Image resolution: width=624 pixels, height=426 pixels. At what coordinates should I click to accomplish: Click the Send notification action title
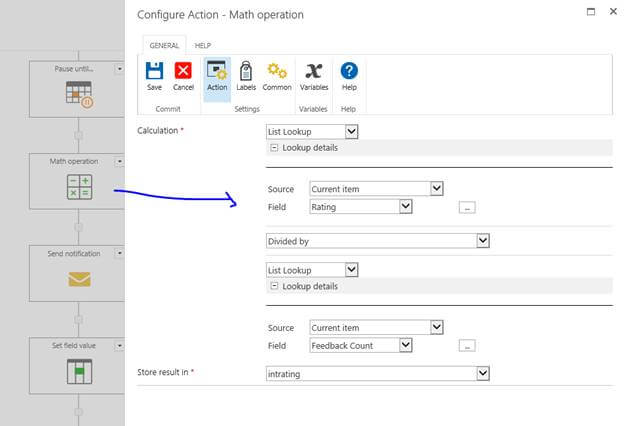pos(74,254)
